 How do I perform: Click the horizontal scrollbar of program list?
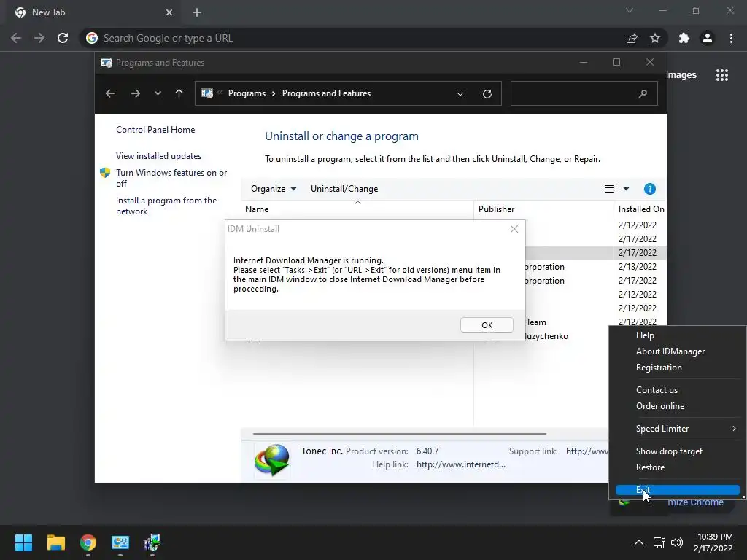[399, 434]
